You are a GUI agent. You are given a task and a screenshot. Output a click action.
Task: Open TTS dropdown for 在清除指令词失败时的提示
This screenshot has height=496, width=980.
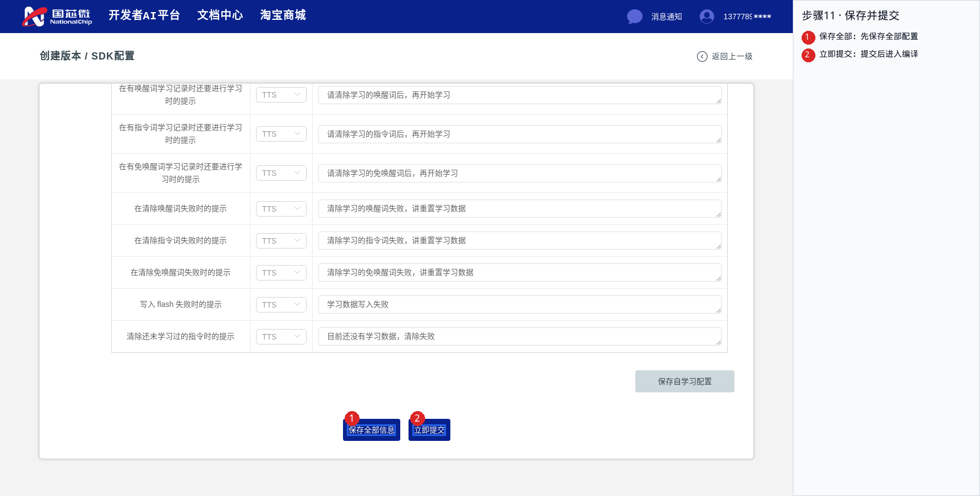pos(281,241)
